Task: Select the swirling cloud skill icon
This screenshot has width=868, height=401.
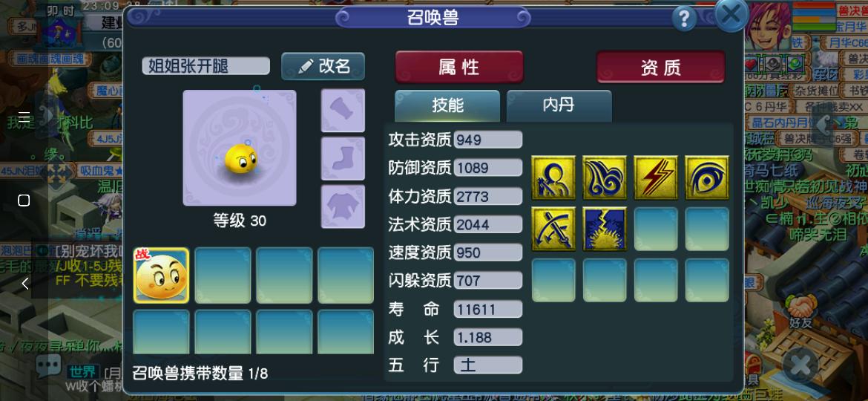Action: click(x=605, y=177)
